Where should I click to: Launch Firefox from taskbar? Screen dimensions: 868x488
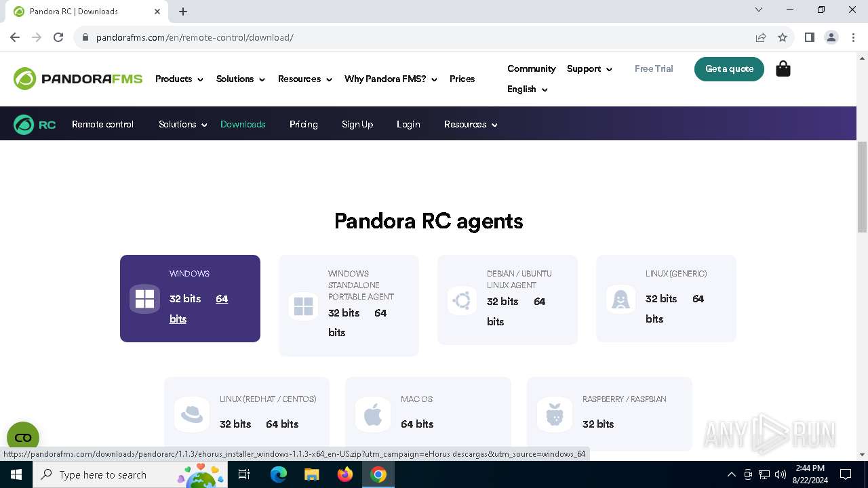345,474
